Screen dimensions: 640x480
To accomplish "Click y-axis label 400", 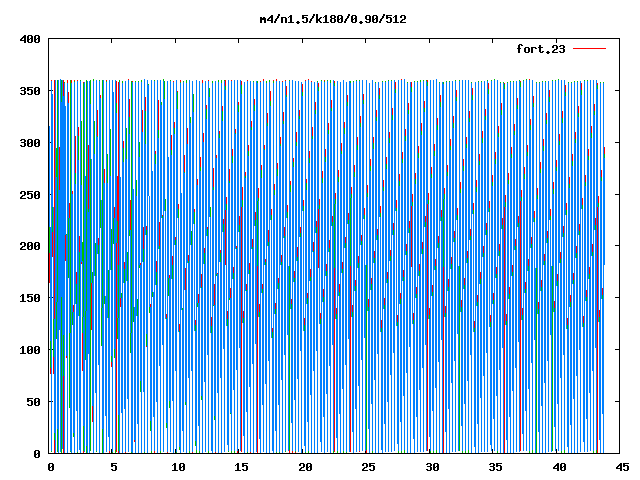I will click(x=30, y=39).
